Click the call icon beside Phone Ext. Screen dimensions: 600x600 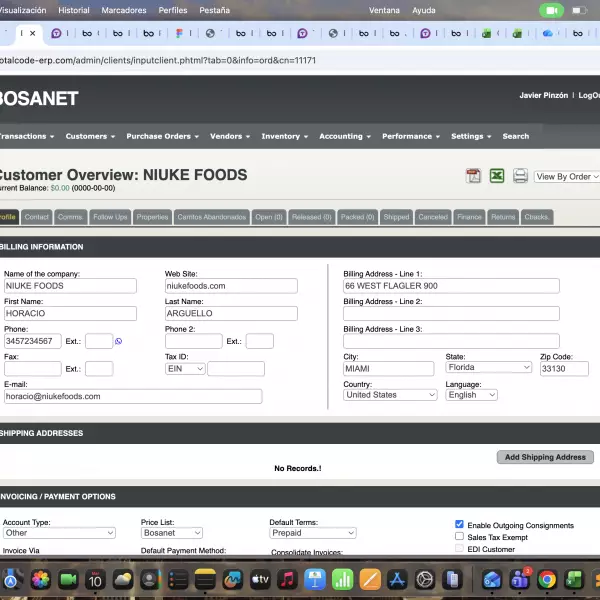[119, 341]
